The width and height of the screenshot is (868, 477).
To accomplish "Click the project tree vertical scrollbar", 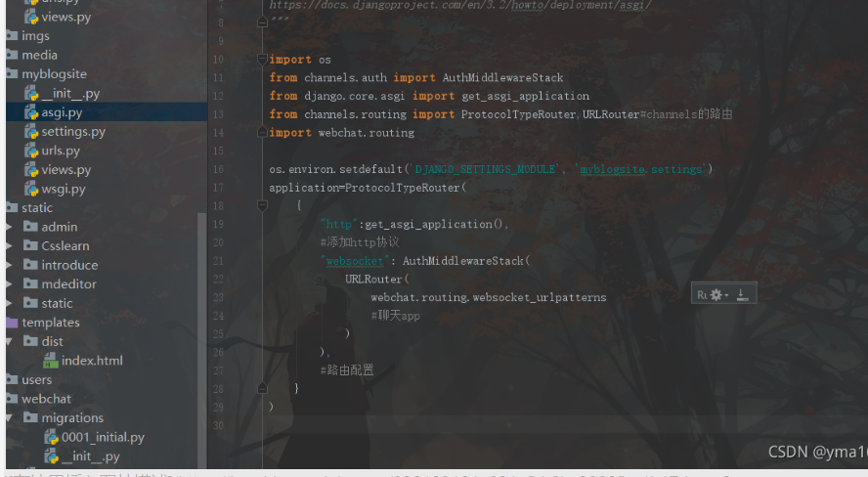I will [201, 340].
